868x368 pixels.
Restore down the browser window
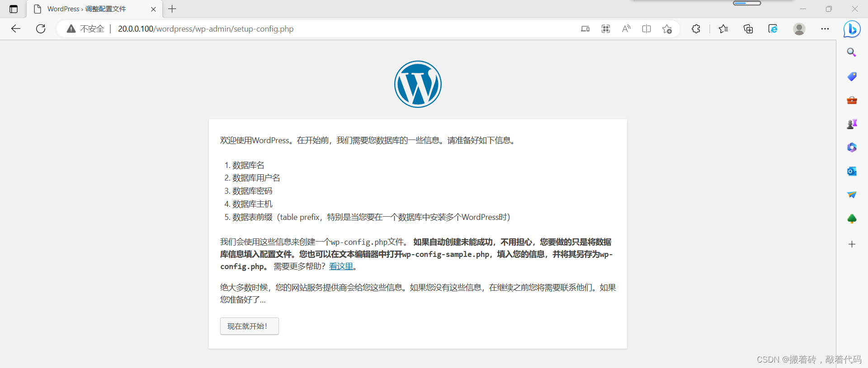tap(829, 9)
